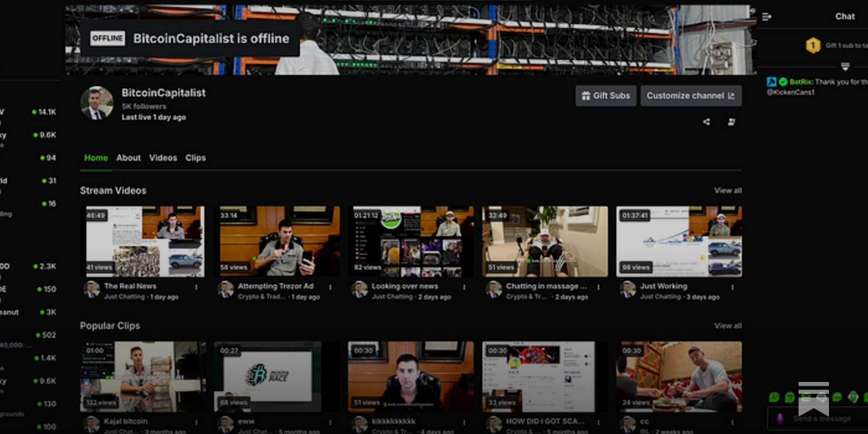Screen dimensions: 868x434
Task: Open the 01:21:12 stream thumbnail
Action: [411, 241]
